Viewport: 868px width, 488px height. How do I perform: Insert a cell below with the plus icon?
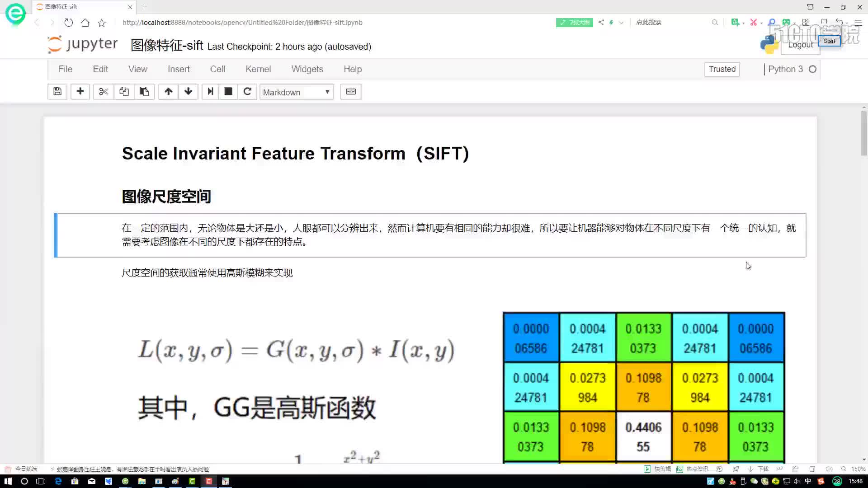click(80, 92)
